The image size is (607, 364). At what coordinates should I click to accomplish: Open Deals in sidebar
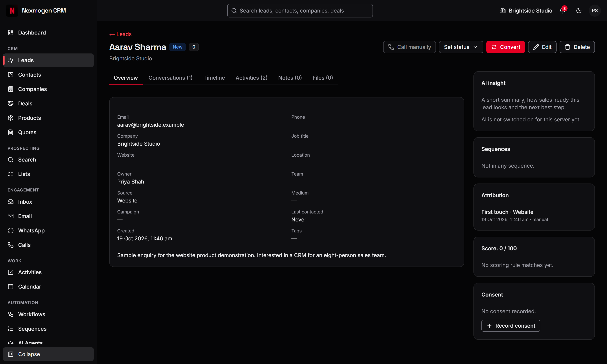point(48,104)
